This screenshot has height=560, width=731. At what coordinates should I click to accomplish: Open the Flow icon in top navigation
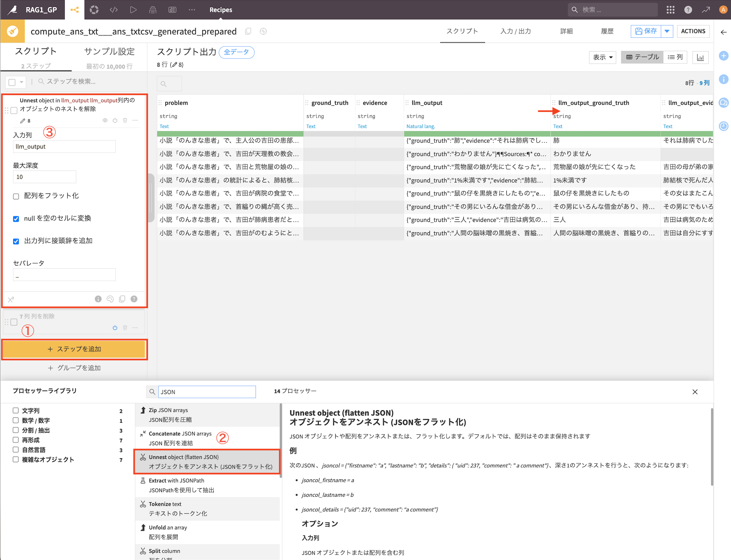click(74, 10)
